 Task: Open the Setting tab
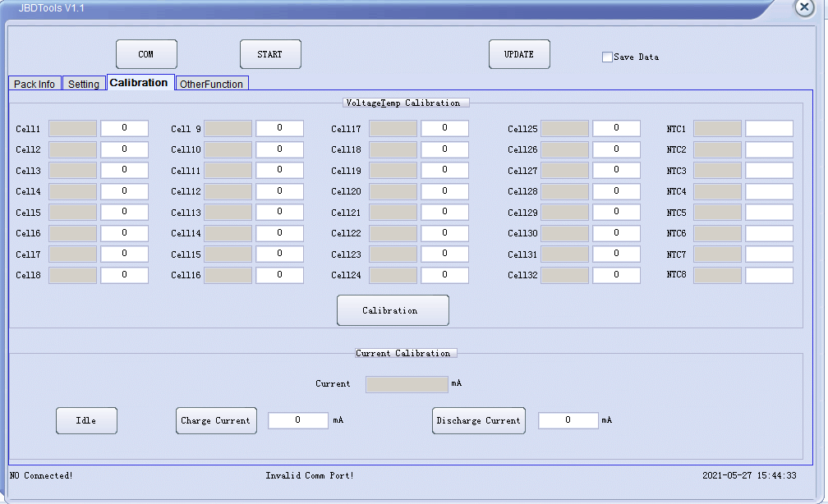[84, 85]
